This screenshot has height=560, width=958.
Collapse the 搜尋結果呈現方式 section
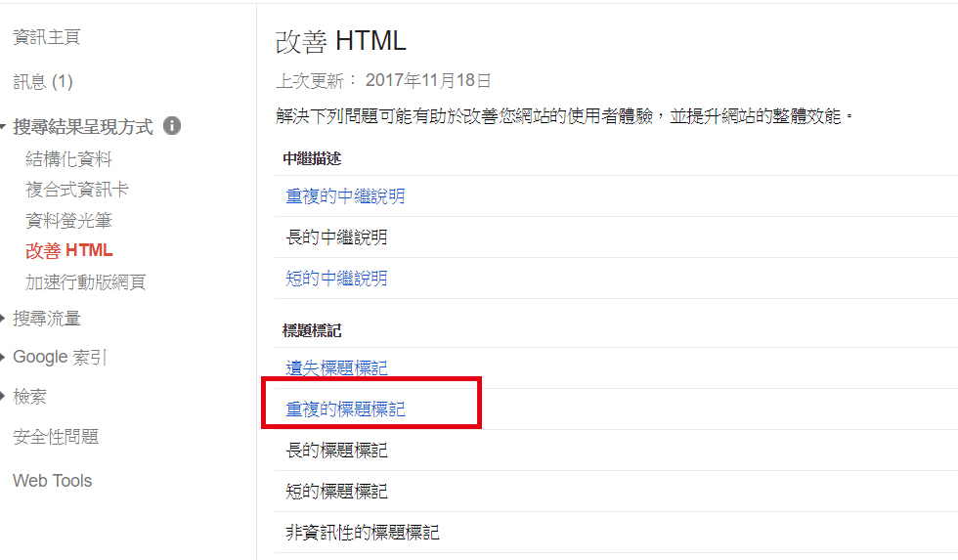[82, 127]
